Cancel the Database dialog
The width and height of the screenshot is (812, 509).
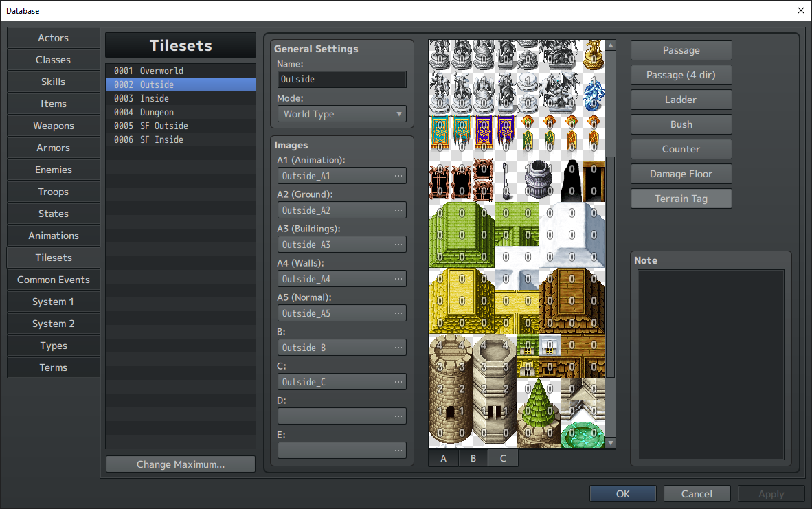point(697,494)
